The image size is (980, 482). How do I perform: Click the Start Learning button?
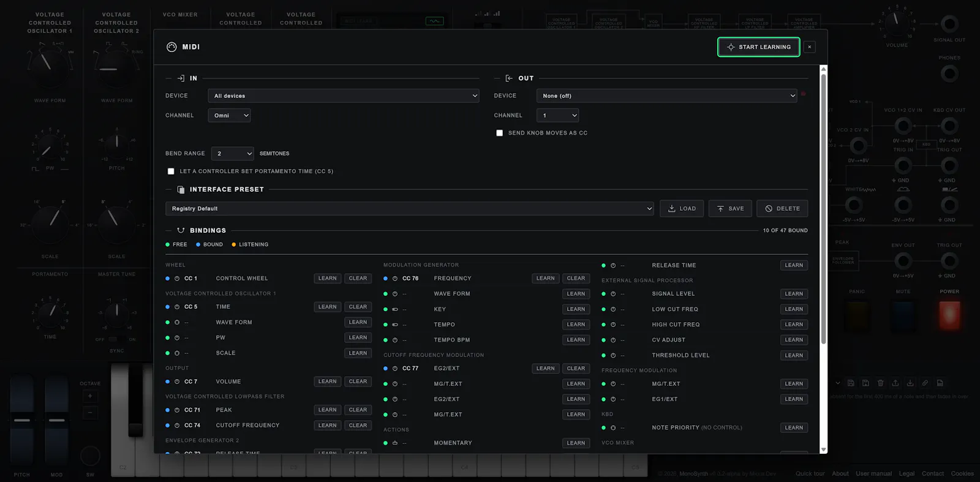point(759,47)
